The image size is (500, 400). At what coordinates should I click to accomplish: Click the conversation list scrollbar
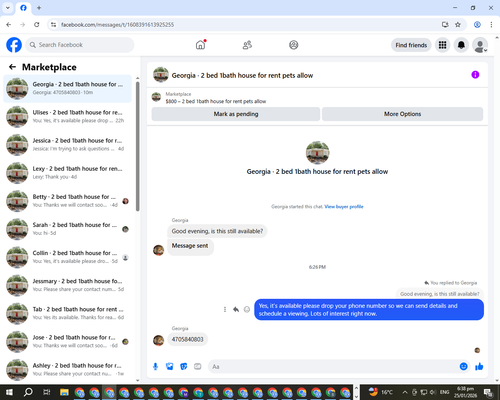(x=137, y=146)
